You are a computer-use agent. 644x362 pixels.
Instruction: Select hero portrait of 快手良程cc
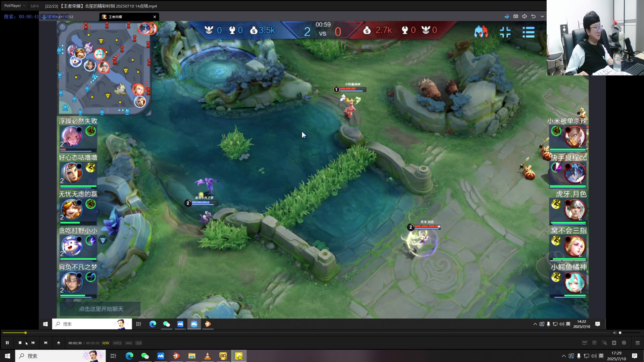click(575, 173)
